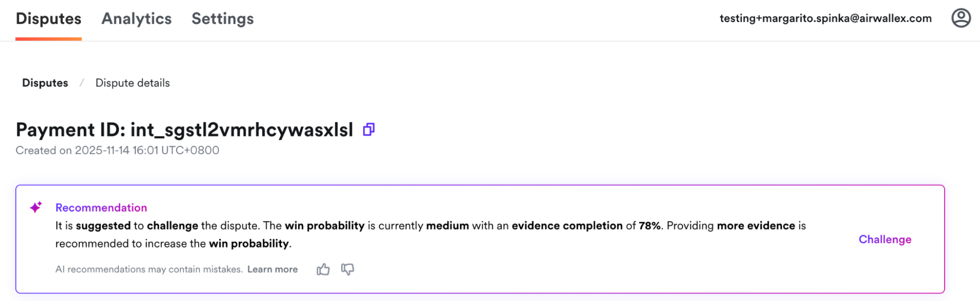Click the purple sparkle AI icon
Image resolution: width=980 pixels, height=301 pixels.
(x=35, y=207)
